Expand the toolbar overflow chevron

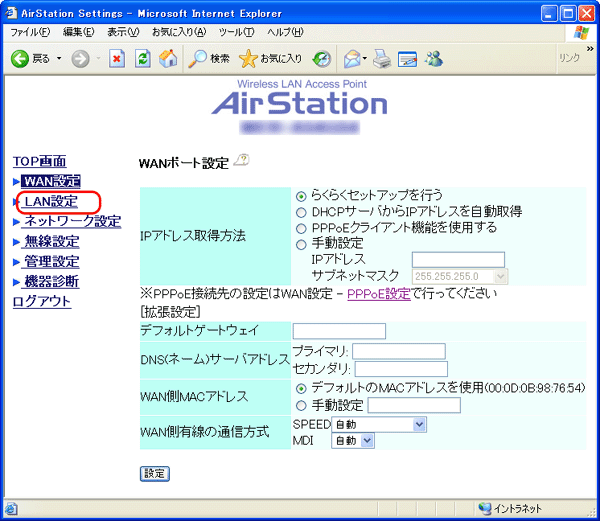coord(590,49)
